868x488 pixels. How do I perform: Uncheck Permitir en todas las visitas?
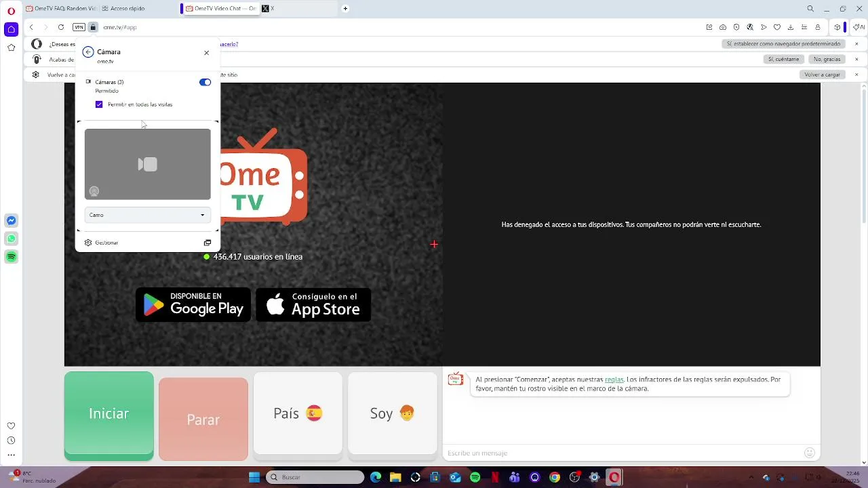[x=99, y=104]
